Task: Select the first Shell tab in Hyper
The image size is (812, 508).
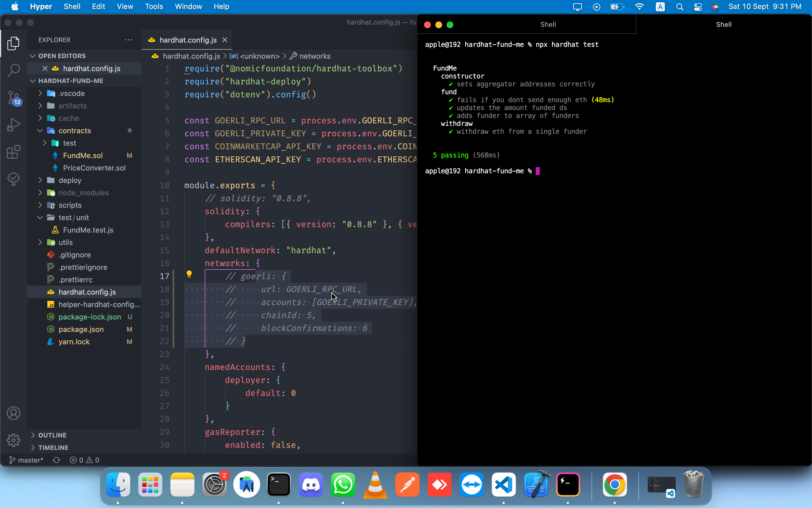Action: coord(548,25)
